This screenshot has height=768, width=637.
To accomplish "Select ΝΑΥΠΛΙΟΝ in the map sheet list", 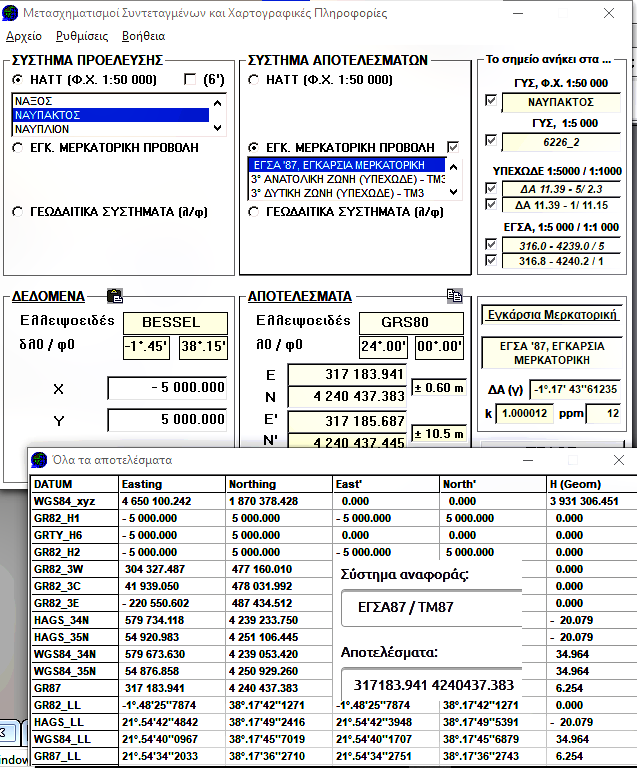I will [111, 129].
